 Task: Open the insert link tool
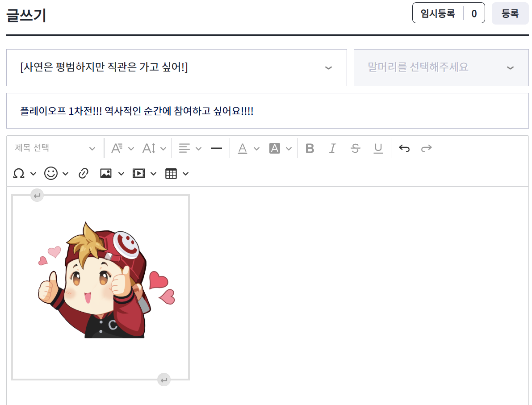(x=84, y=173)
